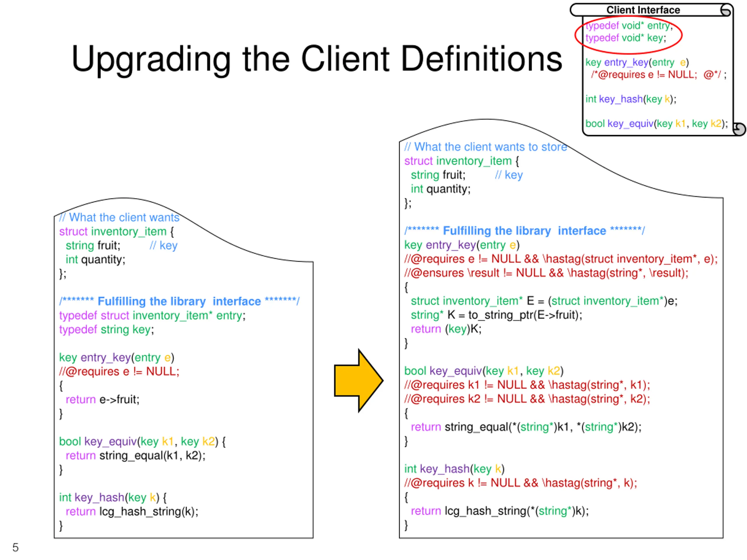Screen dimensions: 747x560
Task: Click "bool key_equiv(key k1, key k2) {" left code
Action: coord(142,442)
